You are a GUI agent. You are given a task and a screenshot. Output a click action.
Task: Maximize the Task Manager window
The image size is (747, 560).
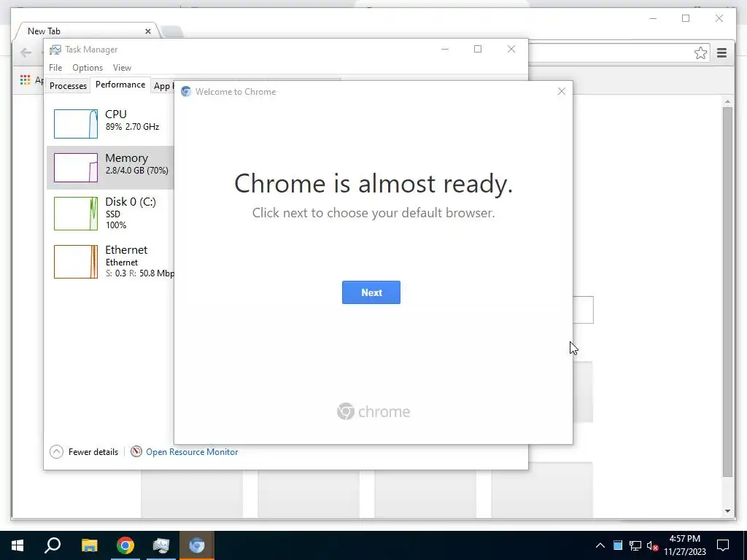pyautogui.click(x=478, y=49)
